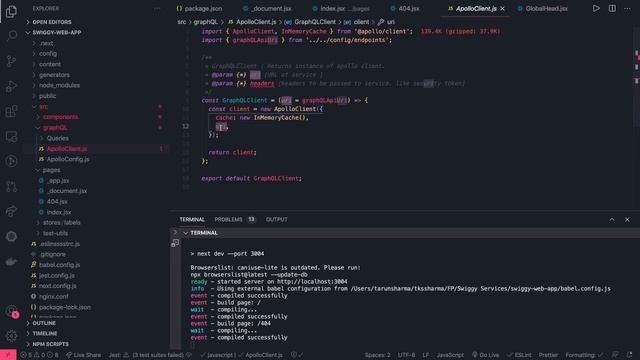Open the OUTPUT panel tab
Image resolution: width=640 pixels, height=360 pixels.
point(277,220)
